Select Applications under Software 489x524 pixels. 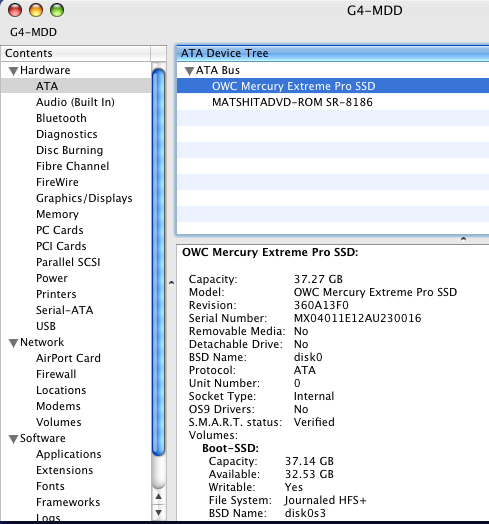click(x=69, y=454)
